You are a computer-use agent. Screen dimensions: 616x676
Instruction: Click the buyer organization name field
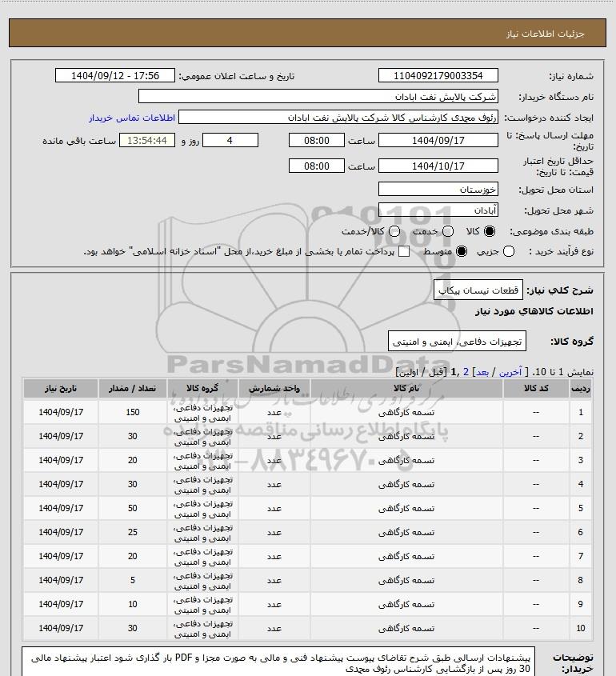[318, 96]
